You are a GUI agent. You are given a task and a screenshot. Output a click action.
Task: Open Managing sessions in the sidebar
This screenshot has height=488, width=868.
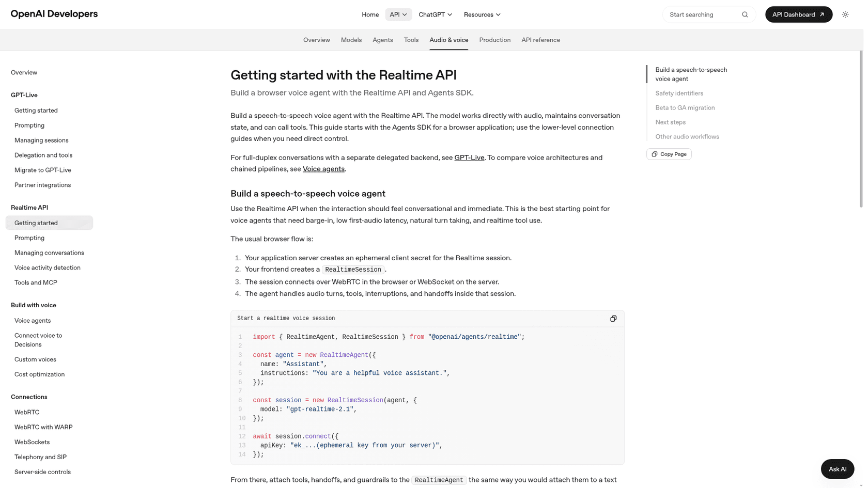(41, 140)
